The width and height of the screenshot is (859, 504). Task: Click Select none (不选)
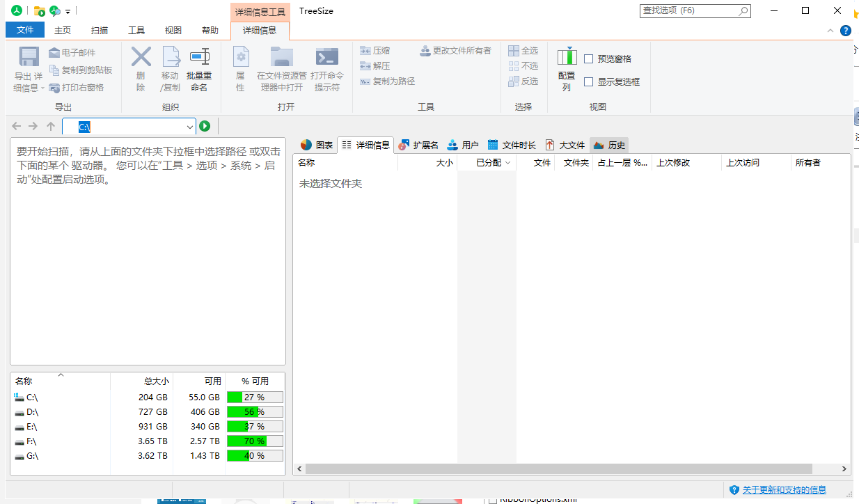[x=523, y=66]
